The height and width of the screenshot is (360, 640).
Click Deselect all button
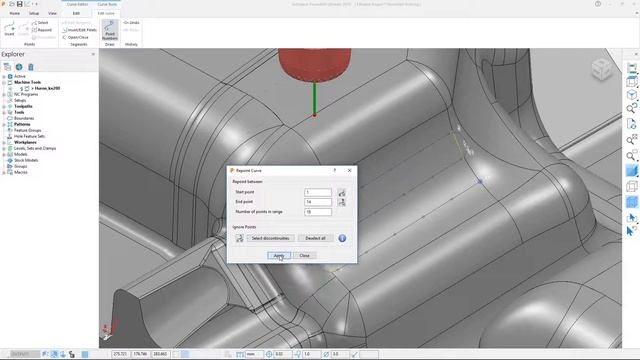pos(316,238)
